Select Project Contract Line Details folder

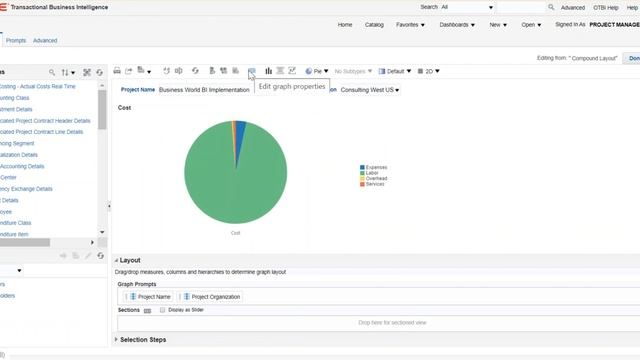[41, 132]
